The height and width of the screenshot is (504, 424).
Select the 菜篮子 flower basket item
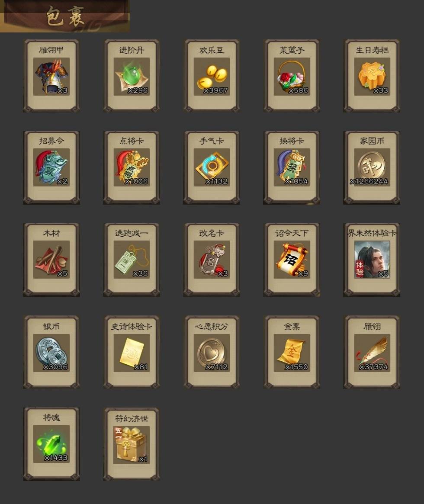[292, 77]
